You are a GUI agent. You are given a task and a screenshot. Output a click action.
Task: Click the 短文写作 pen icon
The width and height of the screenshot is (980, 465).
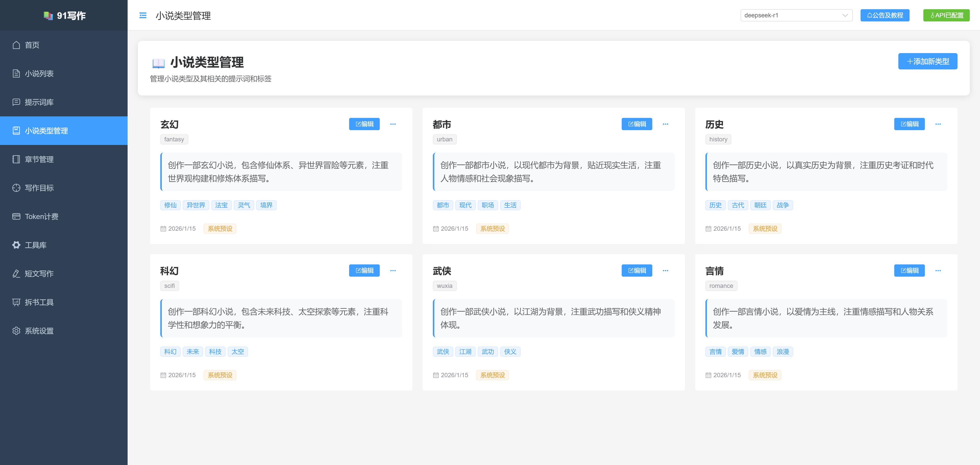(16, 274)
